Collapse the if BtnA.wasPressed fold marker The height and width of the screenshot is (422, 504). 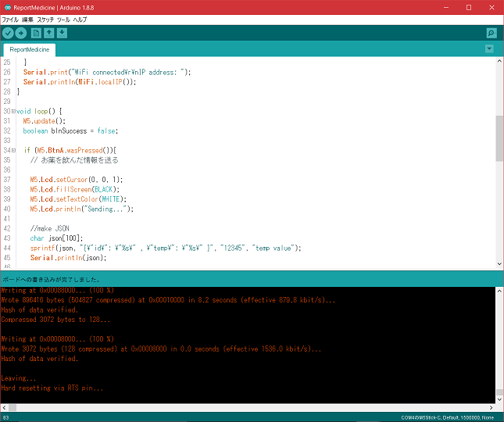(x=13, y=150)
